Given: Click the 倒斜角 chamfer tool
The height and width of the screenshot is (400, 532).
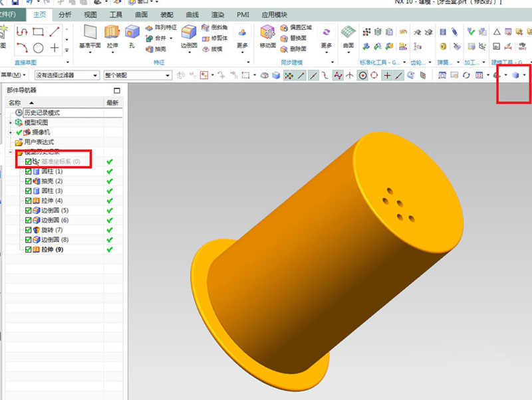Looking at the screenshot, I should (x=214, y=27).
